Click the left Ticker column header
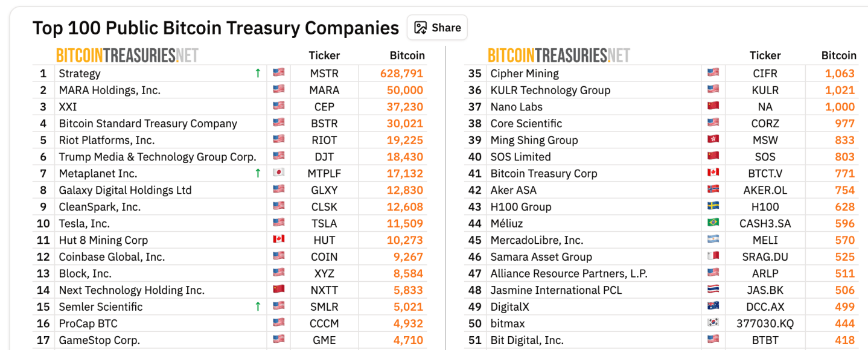The height and width of the screenshot is (350, 868). tap(324, 56)
